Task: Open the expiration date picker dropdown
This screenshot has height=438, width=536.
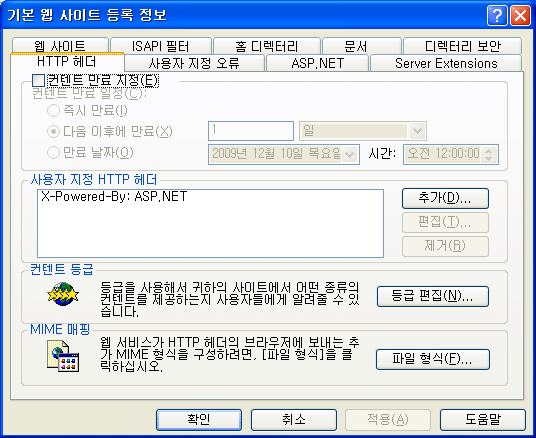Action: 350,155
